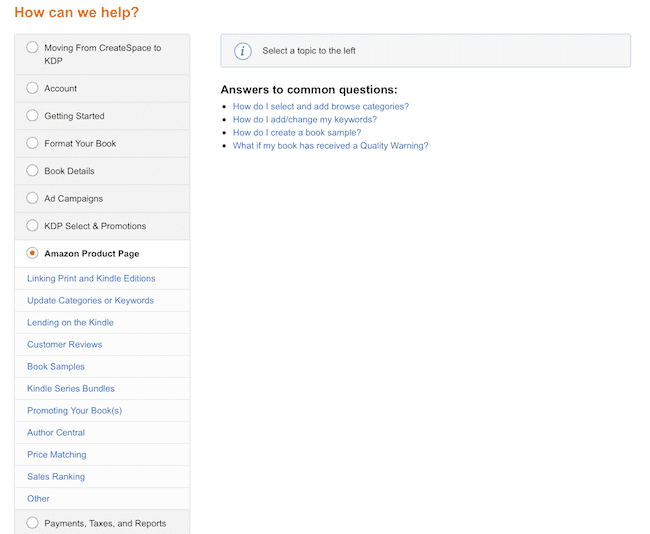Open 'How do I add/change my keywords?' link

[305, 119]
